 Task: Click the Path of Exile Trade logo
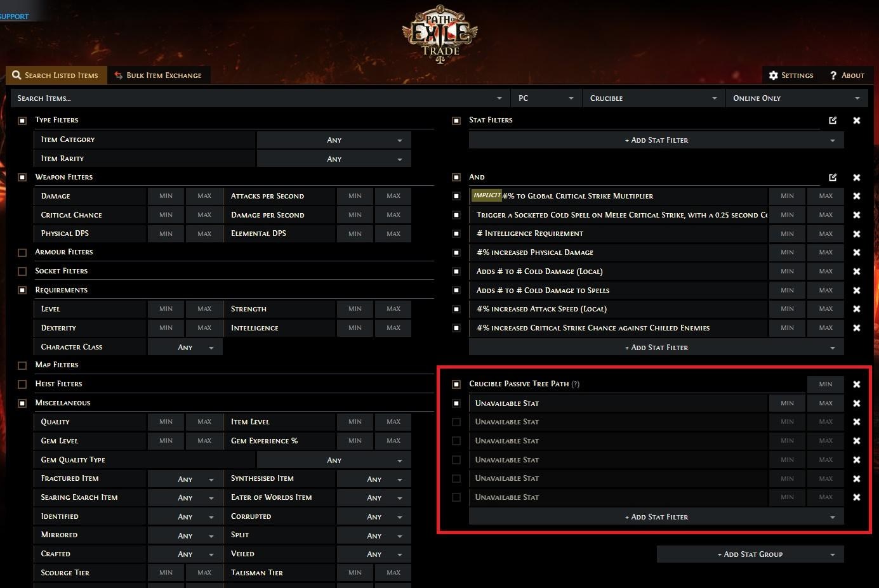[x=440, y=36]
